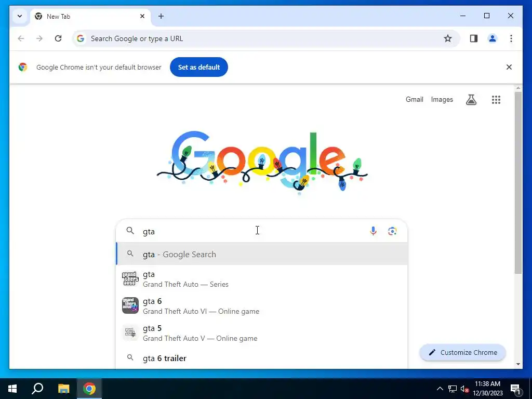Open Chrome three-dot menu
The height and width of the screenshot is (399, 532).
click(511, 38)
